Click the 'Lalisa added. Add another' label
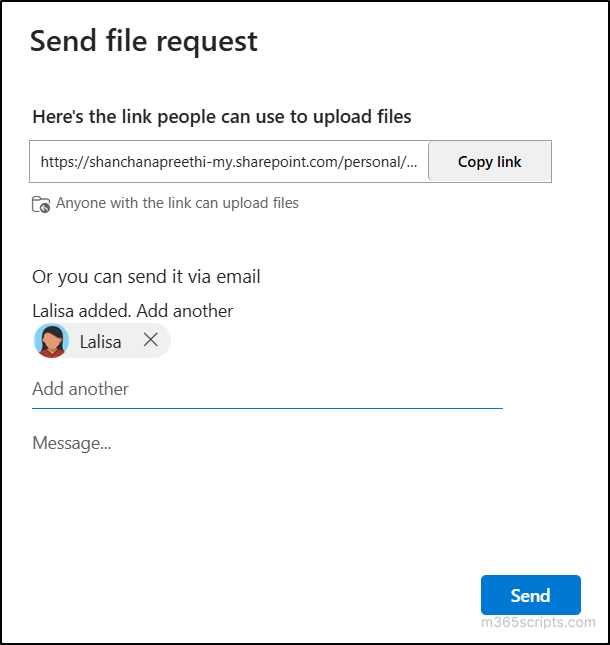 point(132,311)
